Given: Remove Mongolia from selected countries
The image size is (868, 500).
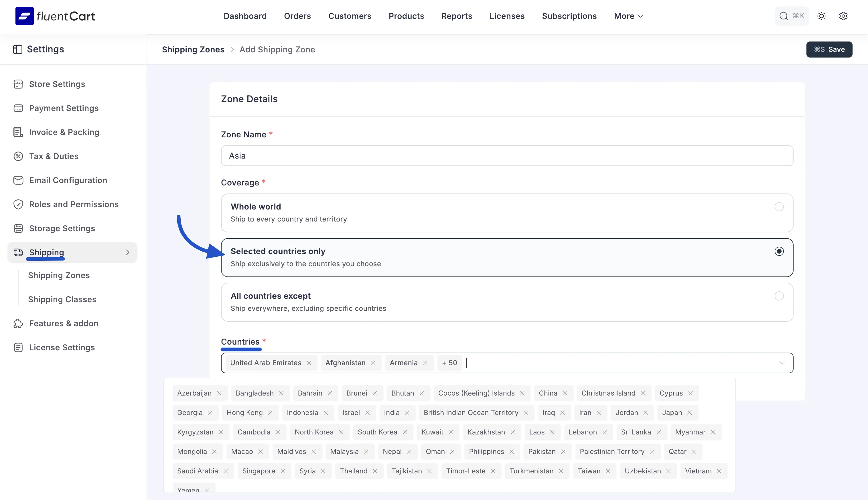Looking at the screenshot, I should pyautogui.click(x=214, y=452).
